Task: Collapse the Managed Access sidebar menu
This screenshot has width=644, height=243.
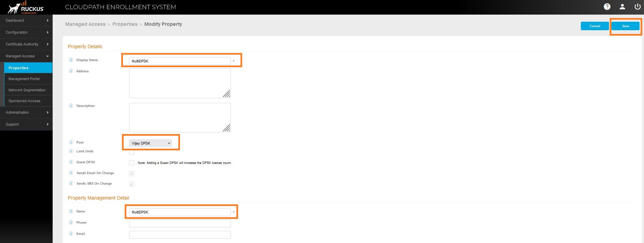Action: click(26, 56)
